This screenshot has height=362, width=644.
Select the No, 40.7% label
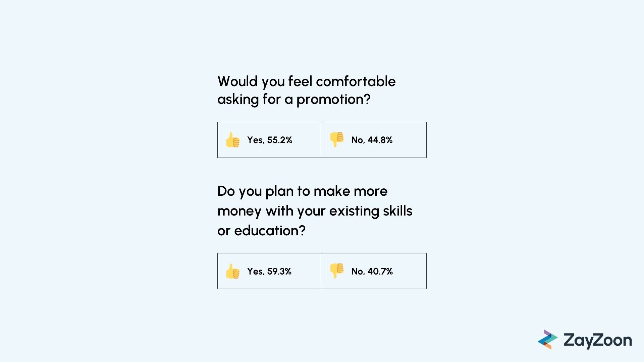372,271
